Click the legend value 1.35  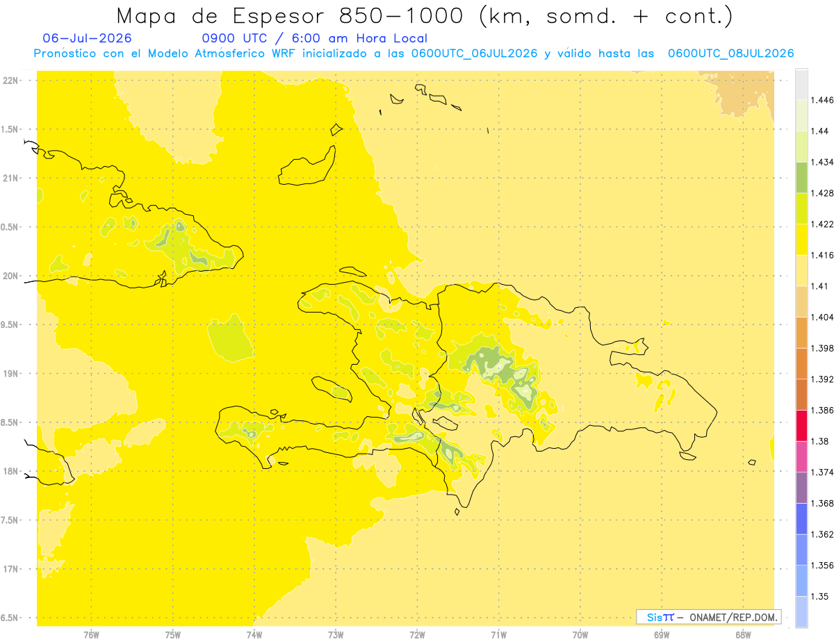click(x=820, y=596)
